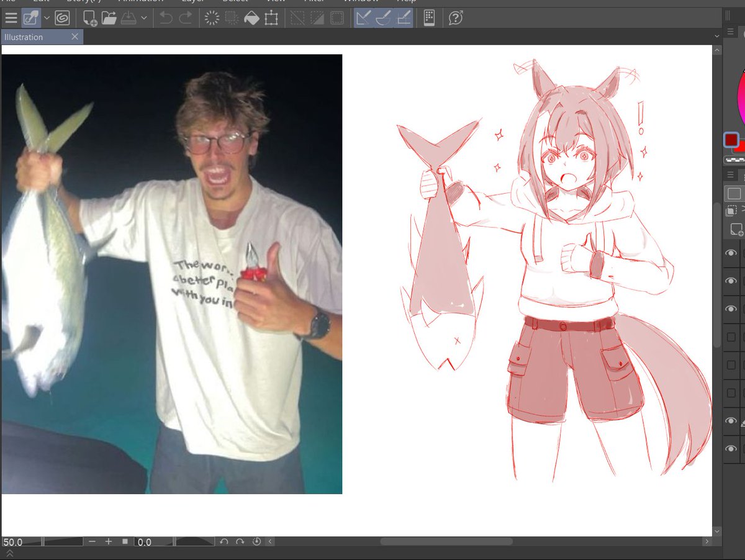Click the Clear icon in command bar
Viewport: 745px width, 560px height.
click(x=212, y=18)
